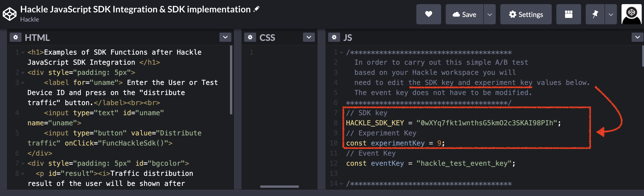The width and height of the screenshot is (644, 196).
Task: Save the pen
Action: (x=464, y=14)
